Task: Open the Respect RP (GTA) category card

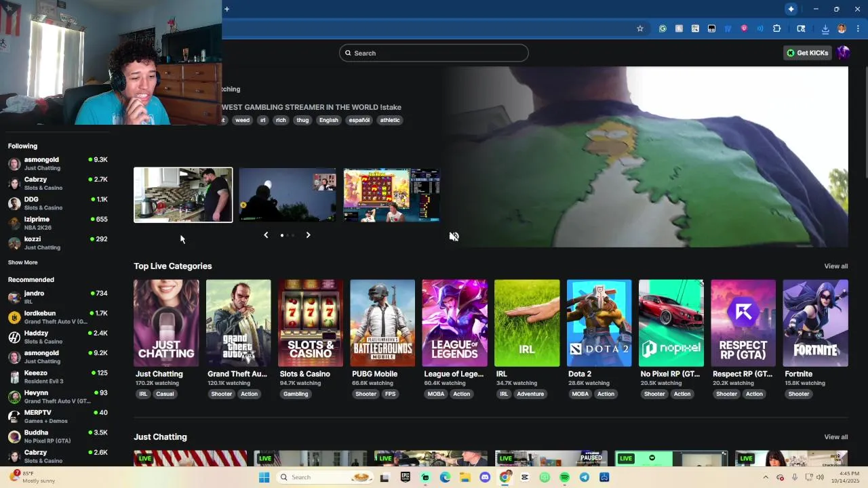Action: click(743, 323)
